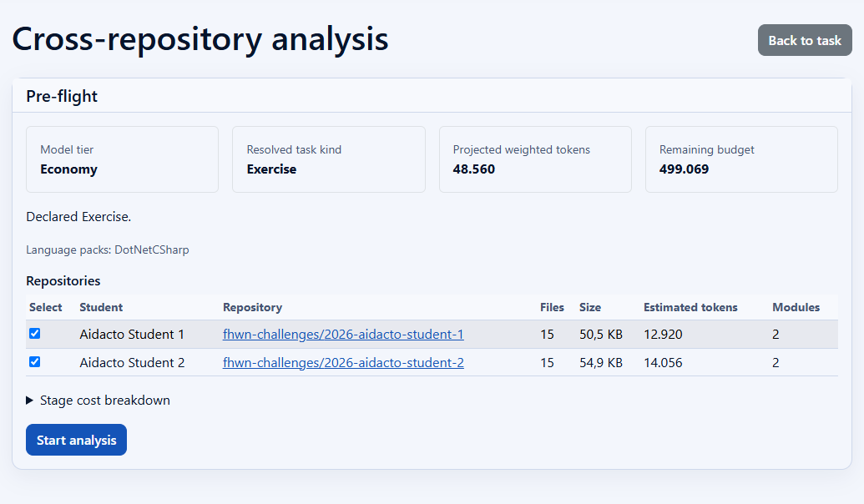
Task: Click the Pre-flight panel heading
Action: (x=62, y=97)
